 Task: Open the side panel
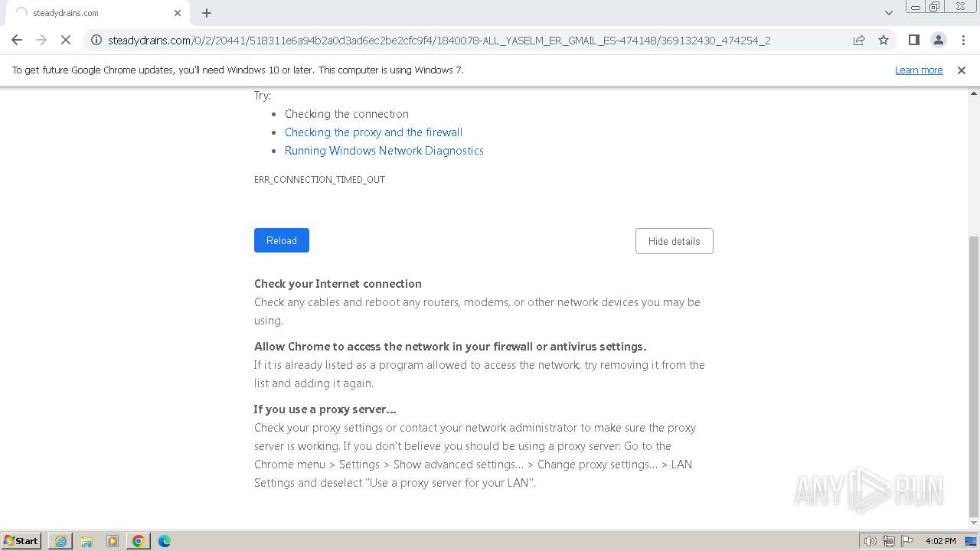[x=913, y=40]
